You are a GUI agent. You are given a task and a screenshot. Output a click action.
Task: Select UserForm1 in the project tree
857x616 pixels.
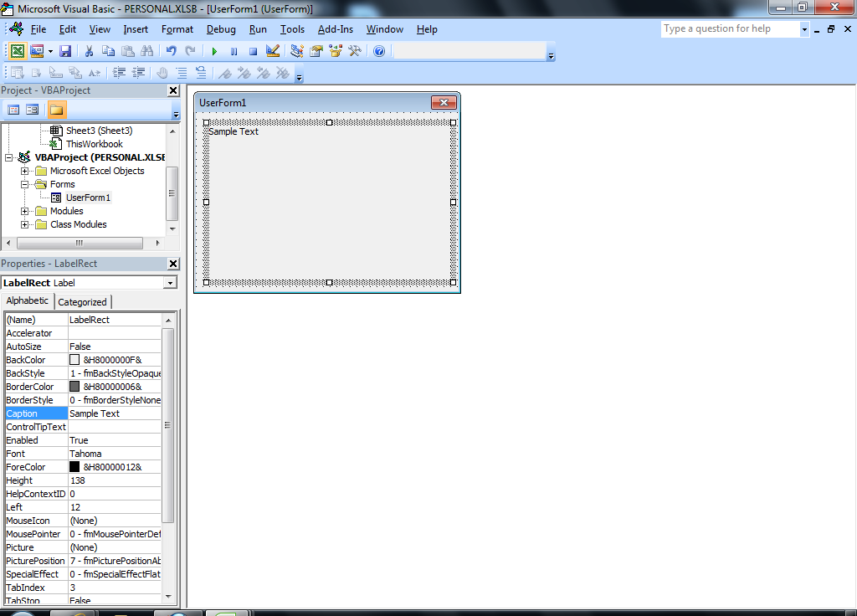tap(88, 198)
